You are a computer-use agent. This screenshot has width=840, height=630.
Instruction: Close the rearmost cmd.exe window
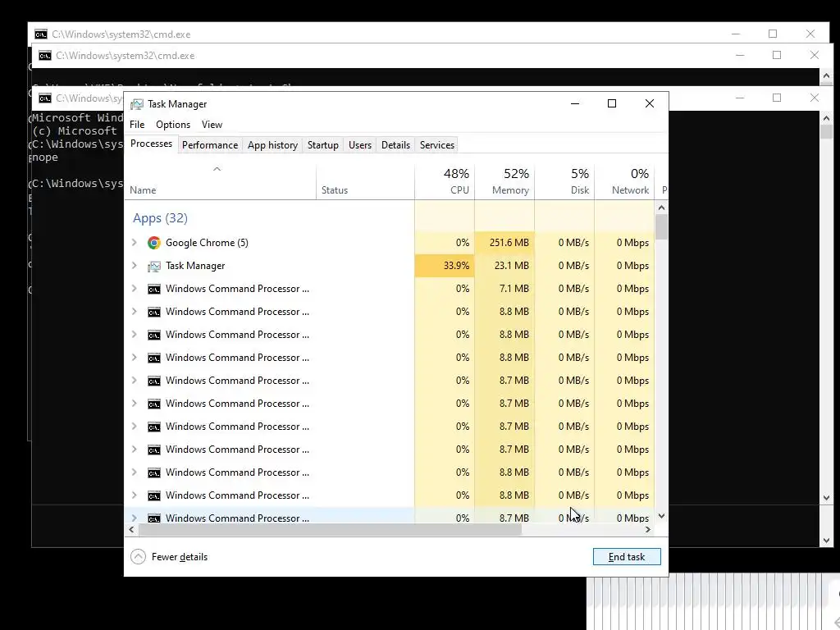pos(810,34)
